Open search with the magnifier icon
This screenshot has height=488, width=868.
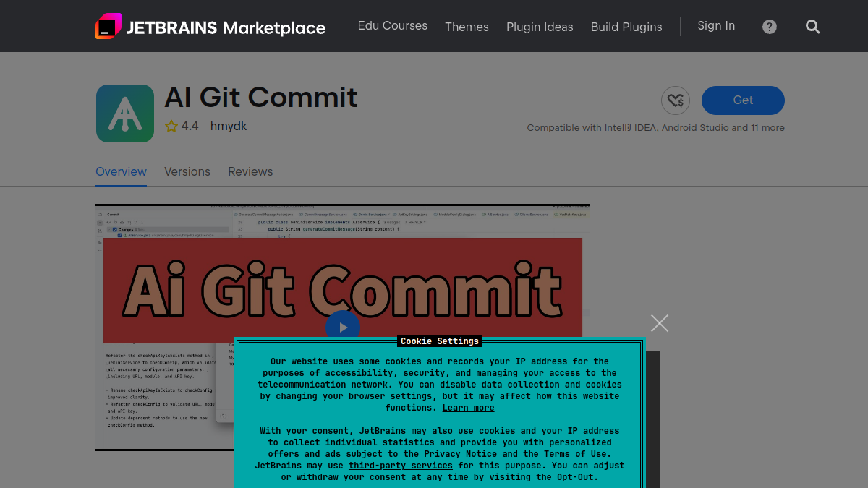coord(813,27)
